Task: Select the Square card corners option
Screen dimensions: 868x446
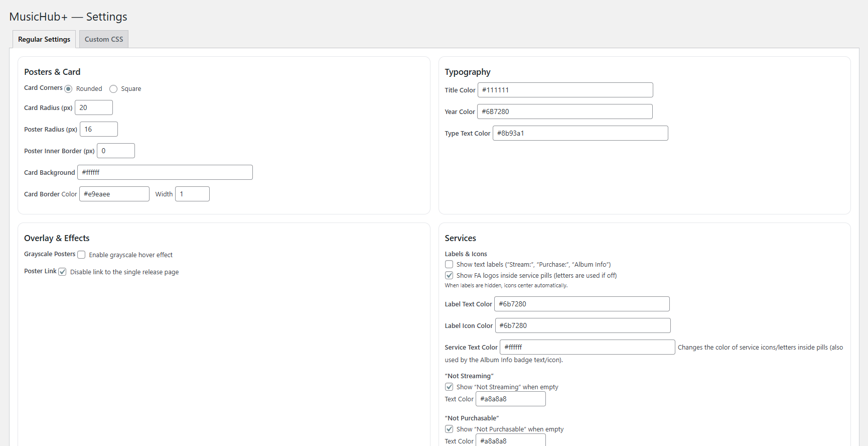Action: (113, 89)
